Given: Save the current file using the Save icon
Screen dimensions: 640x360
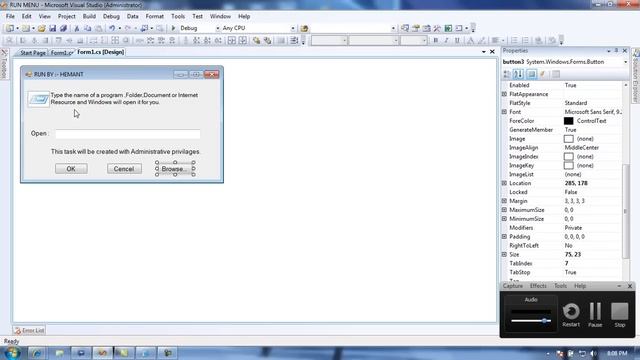Looking at the screenshot, I should coord(52,28).
